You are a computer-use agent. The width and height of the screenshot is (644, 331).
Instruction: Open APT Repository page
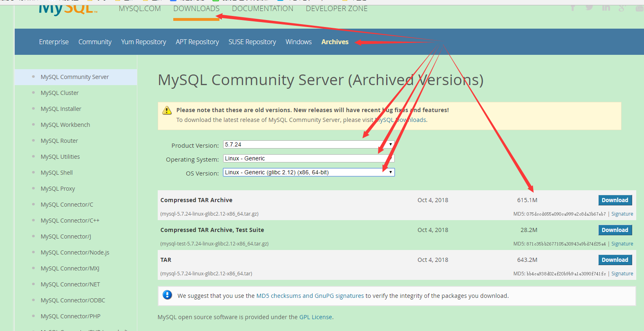[197, 42]
